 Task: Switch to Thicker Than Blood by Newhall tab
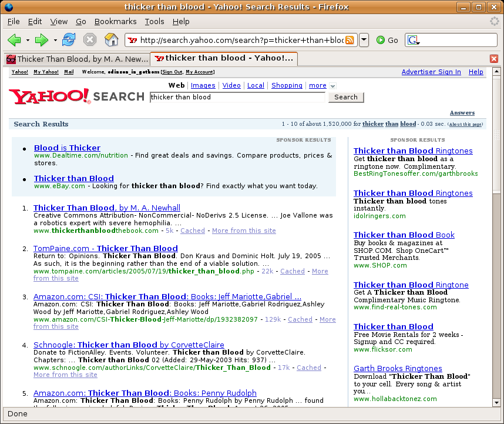click(77, 59)
